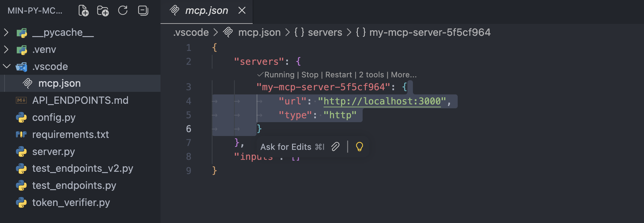Screen dimensions: 644x223
Task: Restart the MCP server
Action: (338, 75)
